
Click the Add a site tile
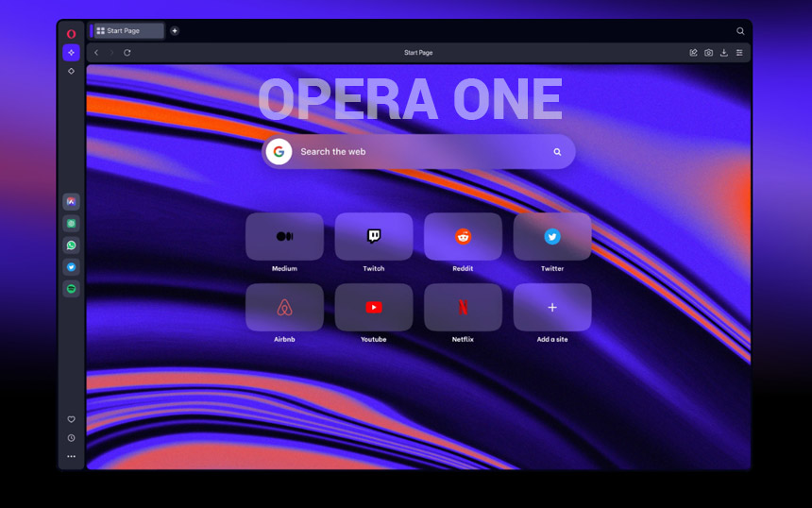[x=552, y=308]
